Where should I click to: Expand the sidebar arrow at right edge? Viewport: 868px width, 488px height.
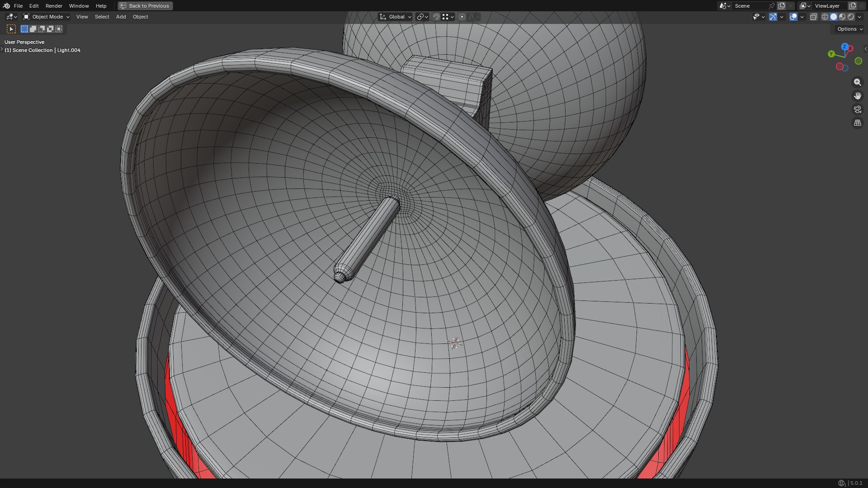pyautogui.click(x=865, y=49)
